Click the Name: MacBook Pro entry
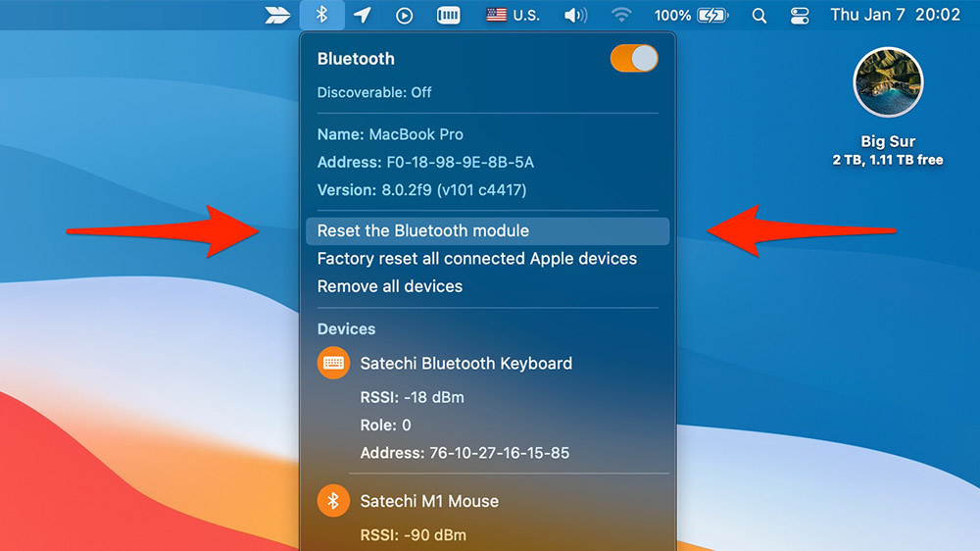The height and width of the screenshot is (551, 980). coord(390,134)
